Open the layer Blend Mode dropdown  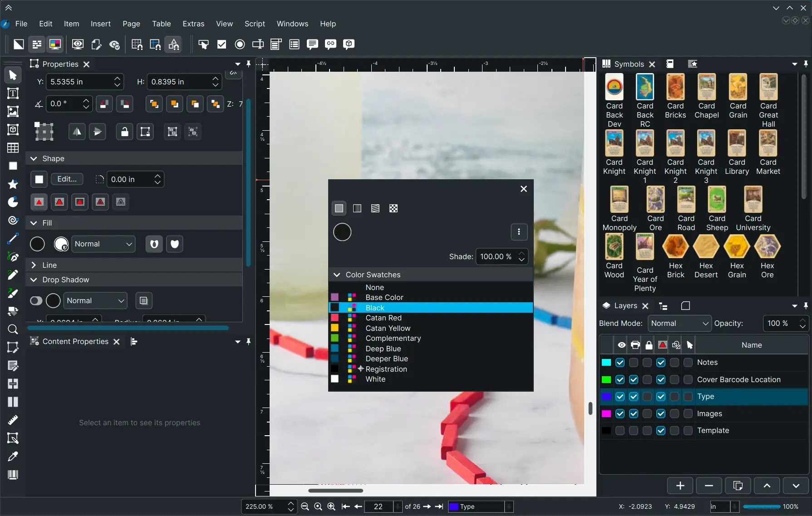click(679, 324)
